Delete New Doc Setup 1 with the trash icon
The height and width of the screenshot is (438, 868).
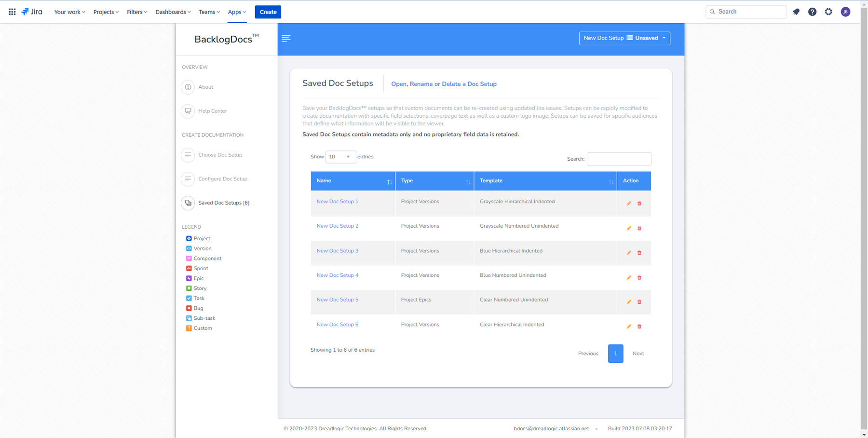coord(639,204)
